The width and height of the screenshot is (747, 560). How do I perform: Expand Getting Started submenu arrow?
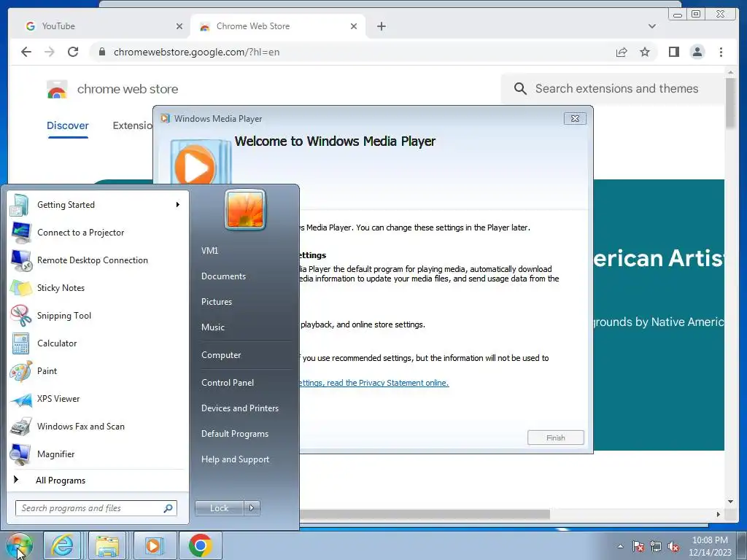tap(178, 205)
